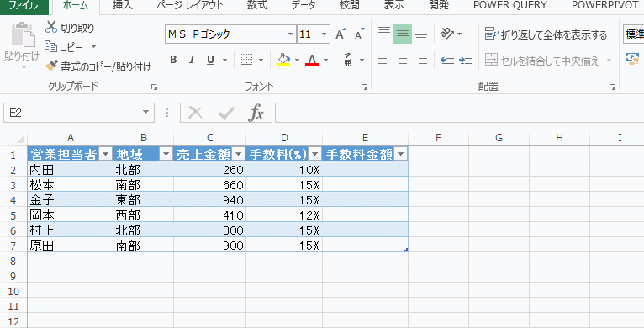Switch to the 数式 tab
Screen dimensions: 644x328
[257, 5]
